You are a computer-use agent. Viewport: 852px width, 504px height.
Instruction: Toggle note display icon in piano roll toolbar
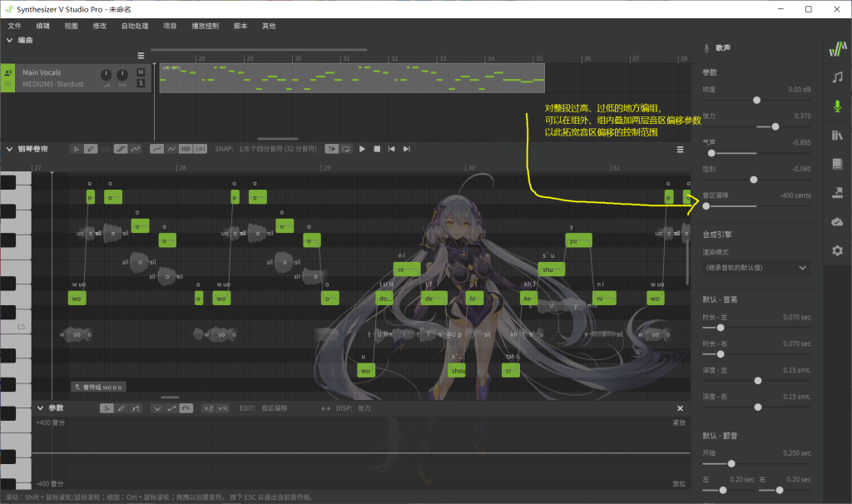click(121, 149)
